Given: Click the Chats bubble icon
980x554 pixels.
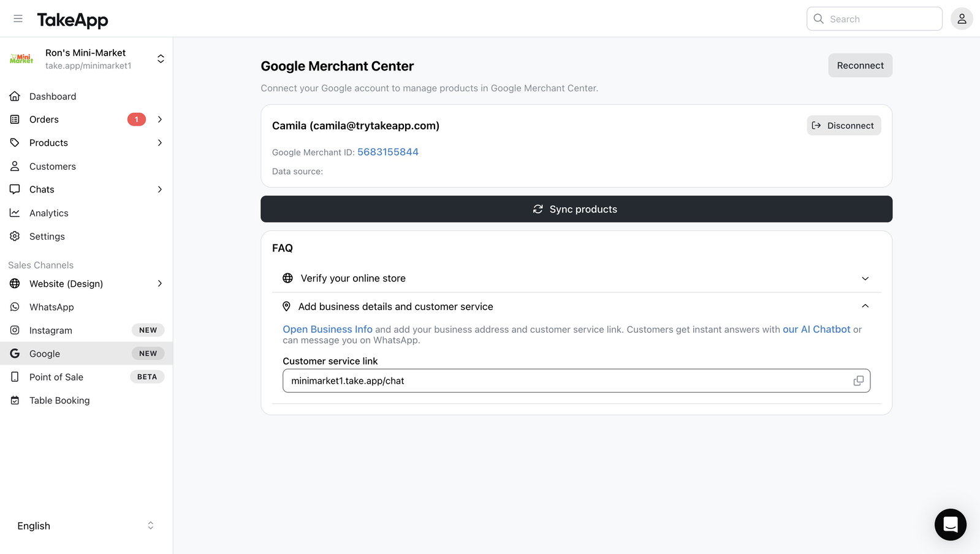Looking at the screenshot, I should 15,189.
